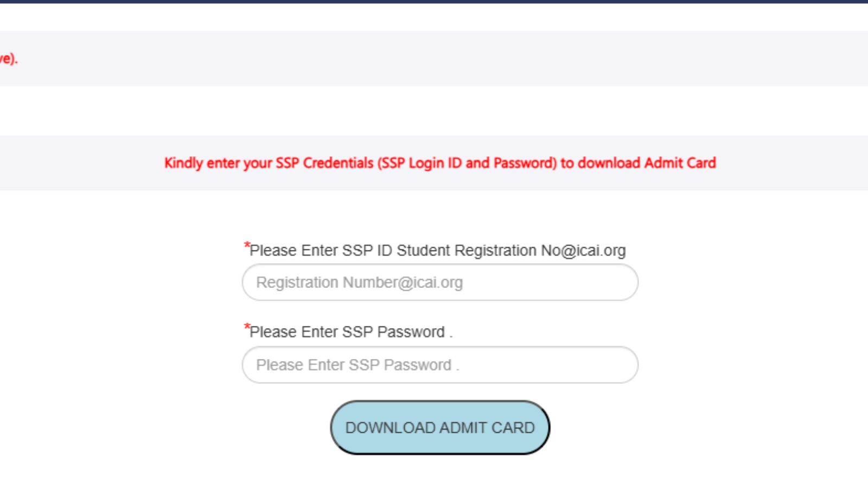Click the dark navy bar at top
Screen dimensions: 868x488
point(434,2)
